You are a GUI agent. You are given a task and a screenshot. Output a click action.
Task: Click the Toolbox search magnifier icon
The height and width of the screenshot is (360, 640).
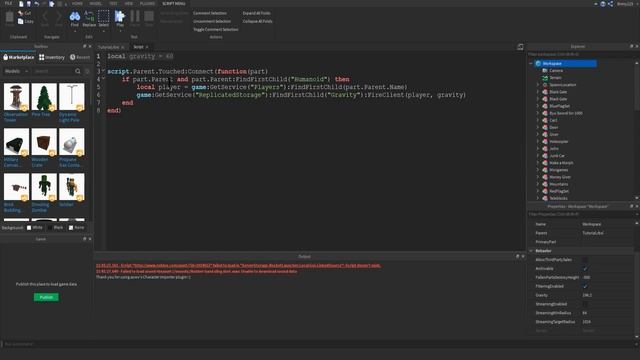[78, 71]
